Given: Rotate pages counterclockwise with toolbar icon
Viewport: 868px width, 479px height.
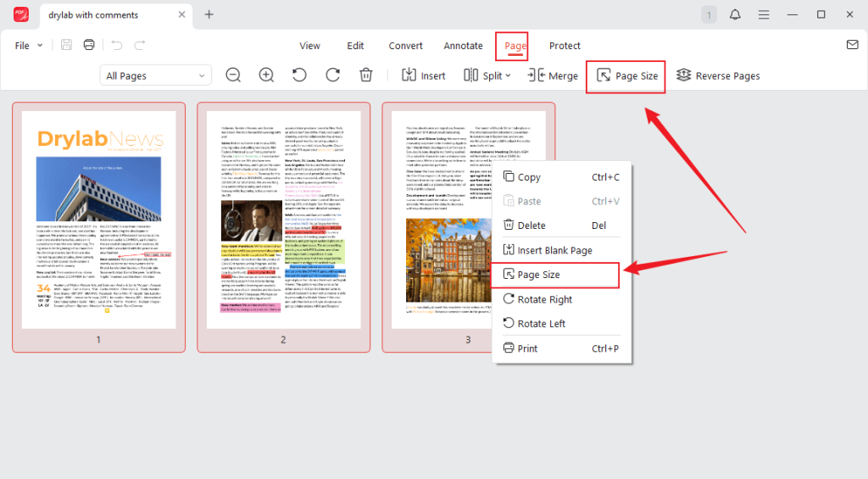Looking at the screenshot, I should pyautogui.click(x=299, y=75).
